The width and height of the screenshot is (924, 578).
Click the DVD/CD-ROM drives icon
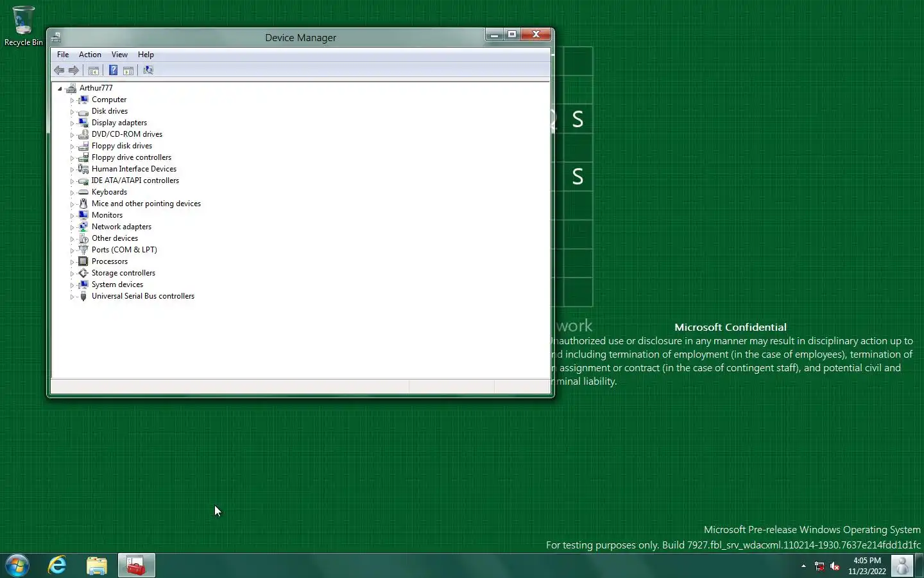(83, 134)
